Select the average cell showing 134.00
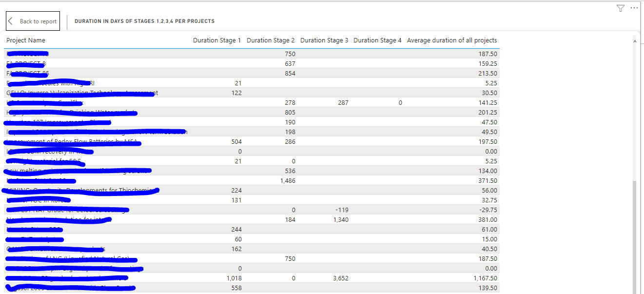 click(488, 171)
